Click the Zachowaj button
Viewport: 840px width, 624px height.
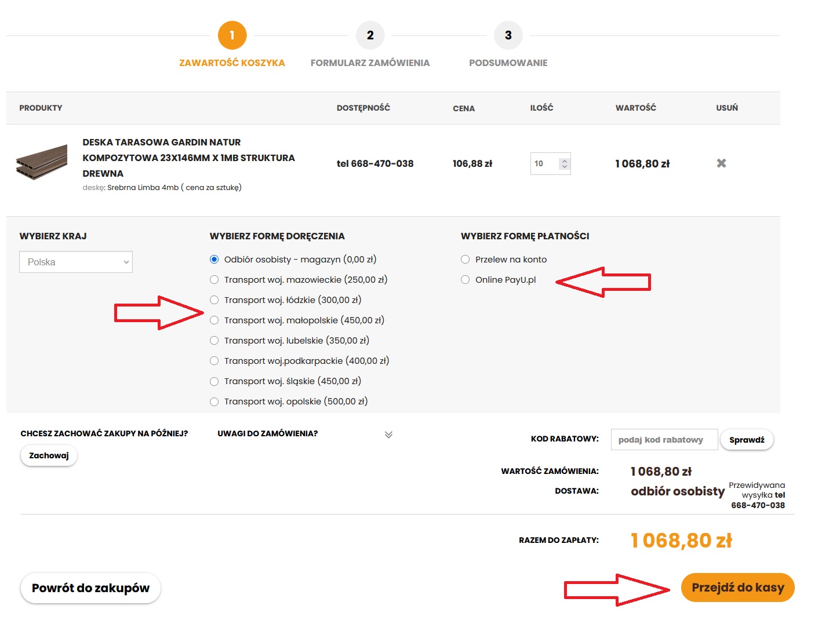49,455
